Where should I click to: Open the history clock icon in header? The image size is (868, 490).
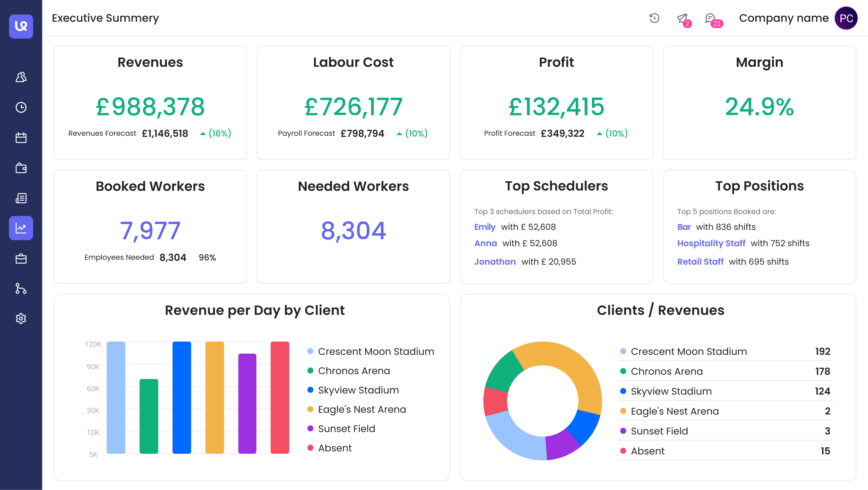[x=654, y=18]
